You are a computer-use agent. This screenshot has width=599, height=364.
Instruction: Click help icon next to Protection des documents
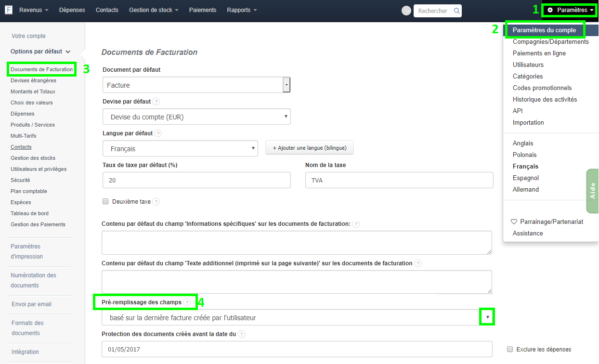[242, 334]
